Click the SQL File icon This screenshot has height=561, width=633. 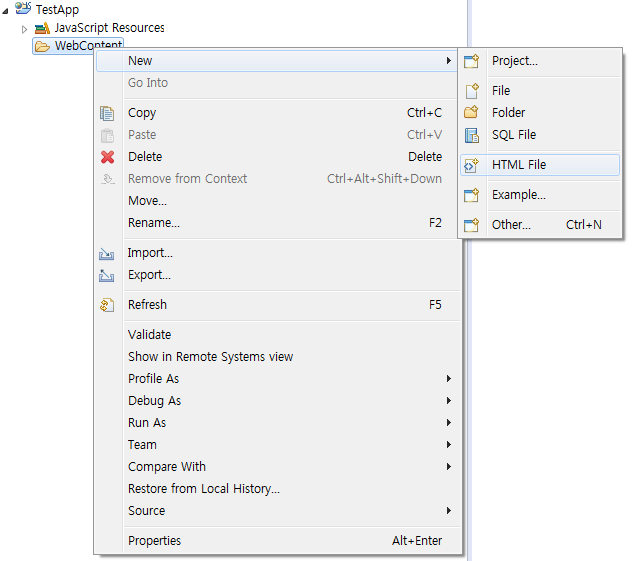(473, 135)
